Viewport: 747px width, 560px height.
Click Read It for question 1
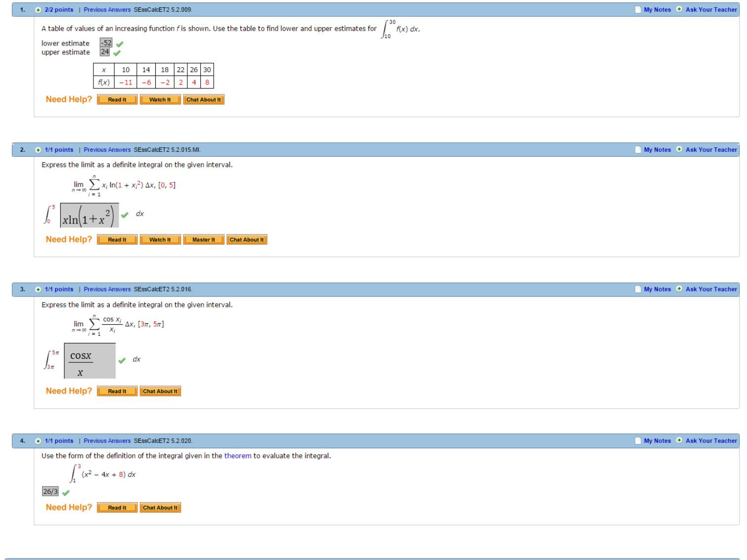[x=117, y=99]
